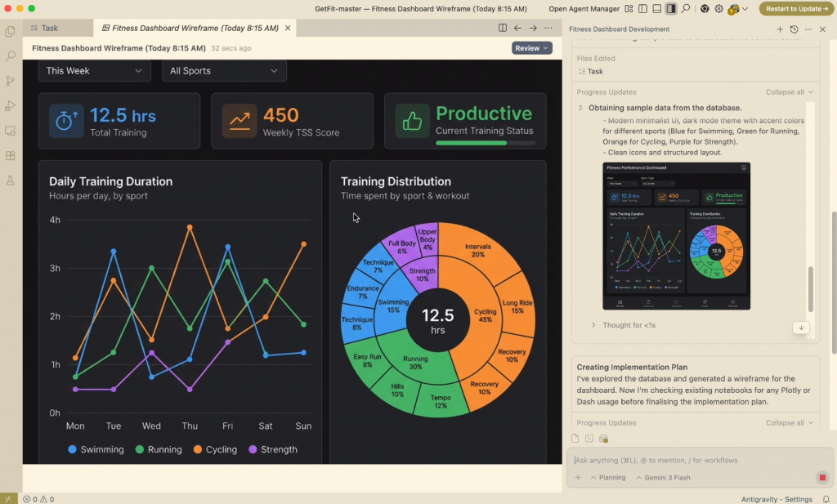Open the This Week time range dropdown
The width and height of the screenshot is (837, 504).
93,71
